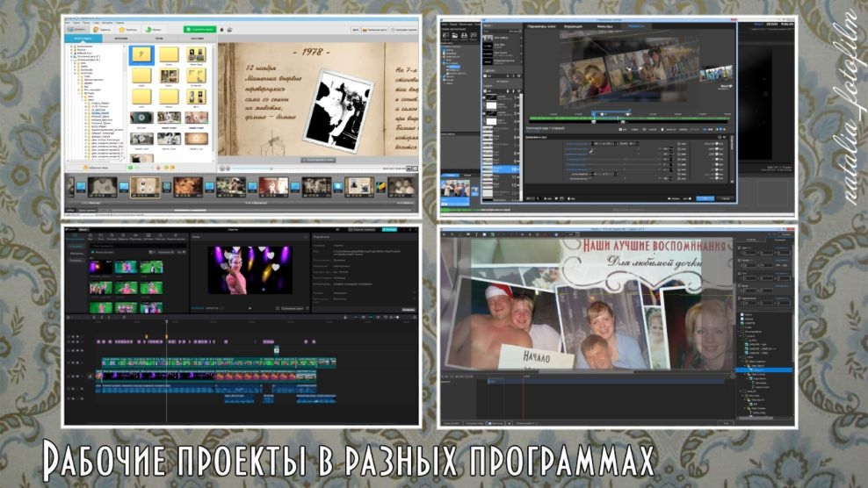Click green save-video button in 1978 album window
Screen dimensions: 868x488
(x=199, y=29)
